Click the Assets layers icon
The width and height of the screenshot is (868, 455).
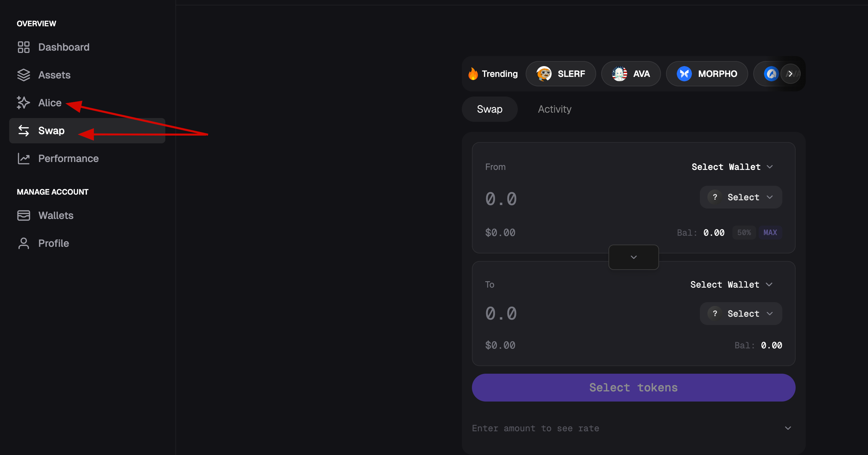click(24, 75)
